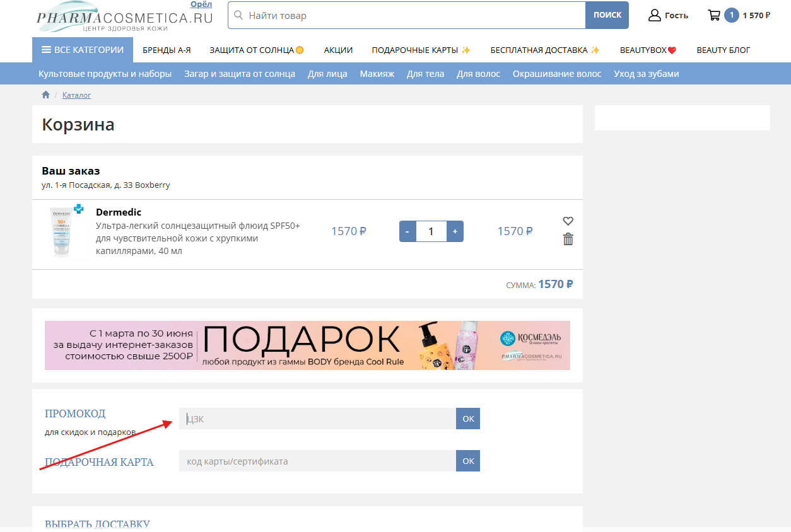Open БРЕНДЫ А-Я menu
This screenshot has height=532, width=791.
(167, 50)
